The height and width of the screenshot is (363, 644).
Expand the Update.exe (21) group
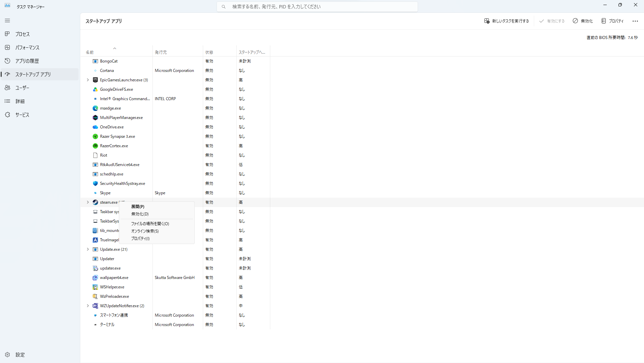(x=88, y=249)
